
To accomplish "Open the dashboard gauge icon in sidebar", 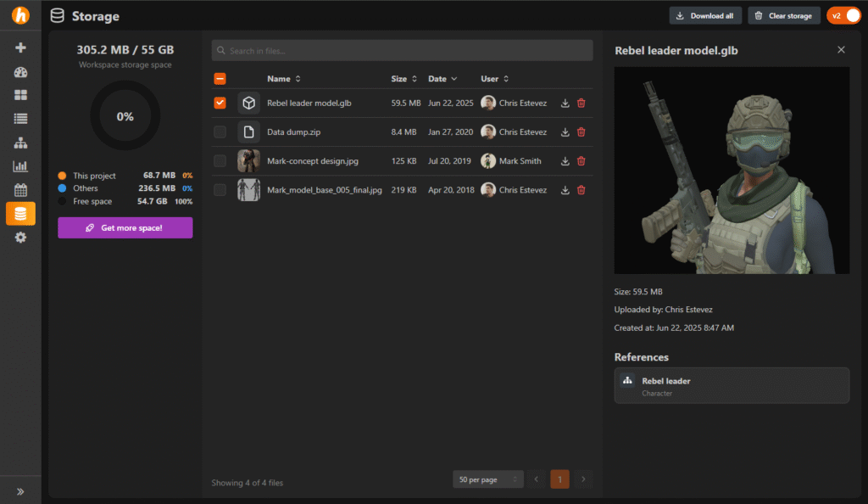I will pos(20,71).
